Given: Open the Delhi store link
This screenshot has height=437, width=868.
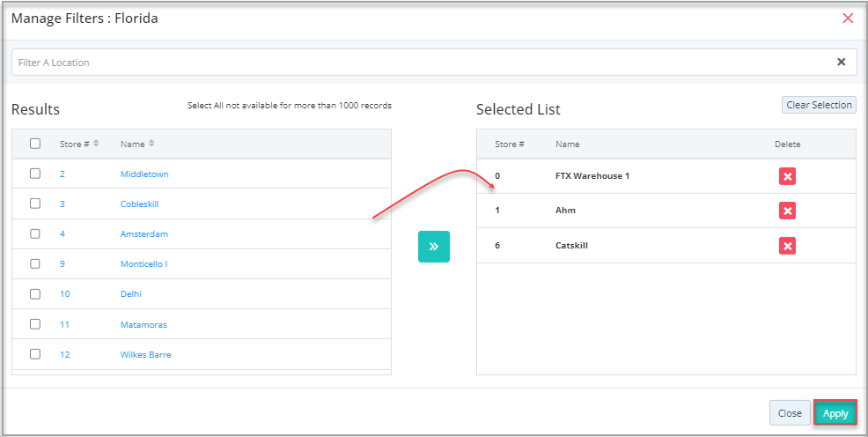Looking at the screenshot, I should pyautogui.click(x=130, y=294).
